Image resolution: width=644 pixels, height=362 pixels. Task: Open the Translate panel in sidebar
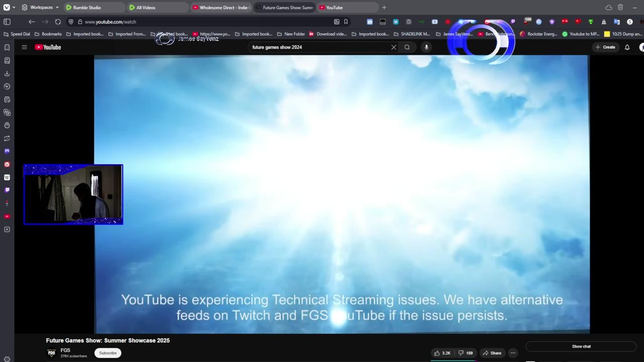click(7, 113)
